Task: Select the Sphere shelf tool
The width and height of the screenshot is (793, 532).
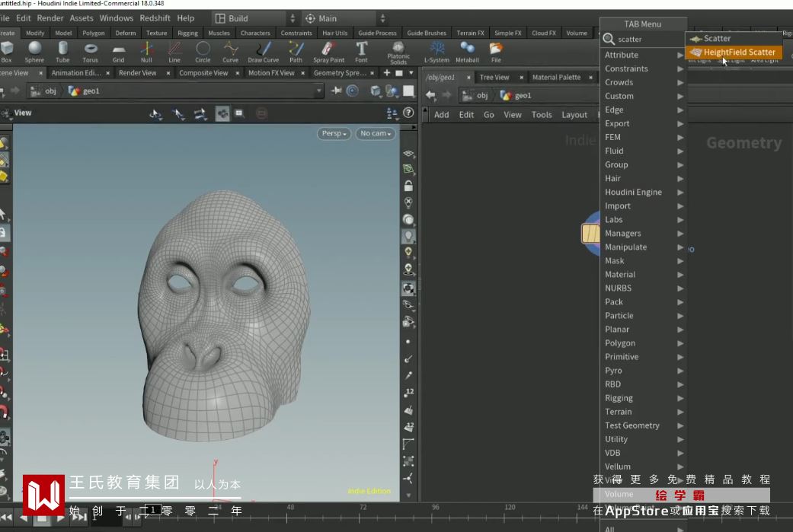Action: click(34, 51)
